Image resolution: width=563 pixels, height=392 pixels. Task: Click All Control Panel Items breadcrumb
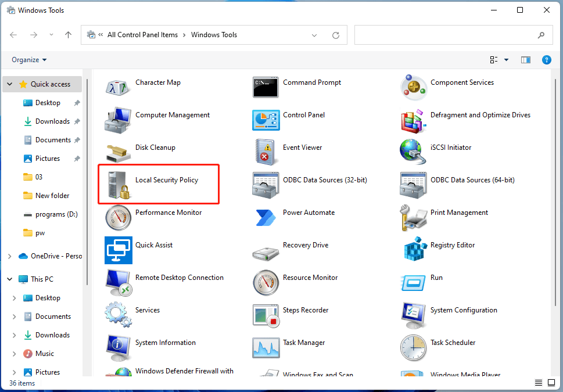point(142,35)
